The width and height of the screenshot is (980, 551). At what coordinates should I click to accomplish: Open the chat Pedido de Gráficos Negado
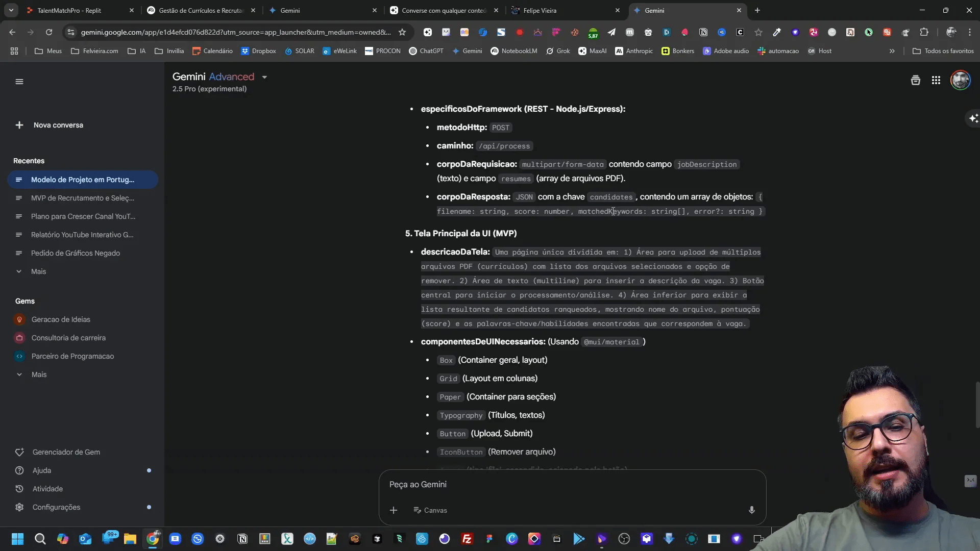83,253
